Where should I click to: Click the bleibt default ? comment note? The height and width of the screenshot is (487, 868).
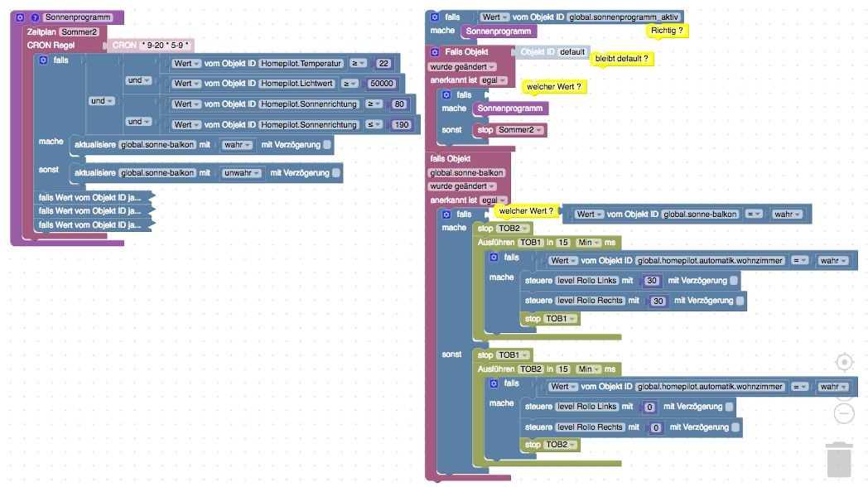(622, 59)
